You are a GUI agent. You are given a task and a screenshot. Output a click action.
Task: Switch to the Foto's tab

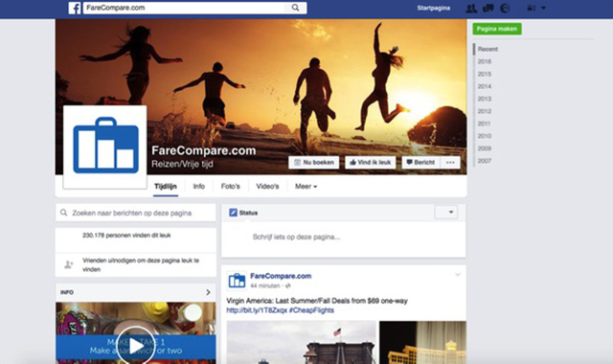click(230, 187)
